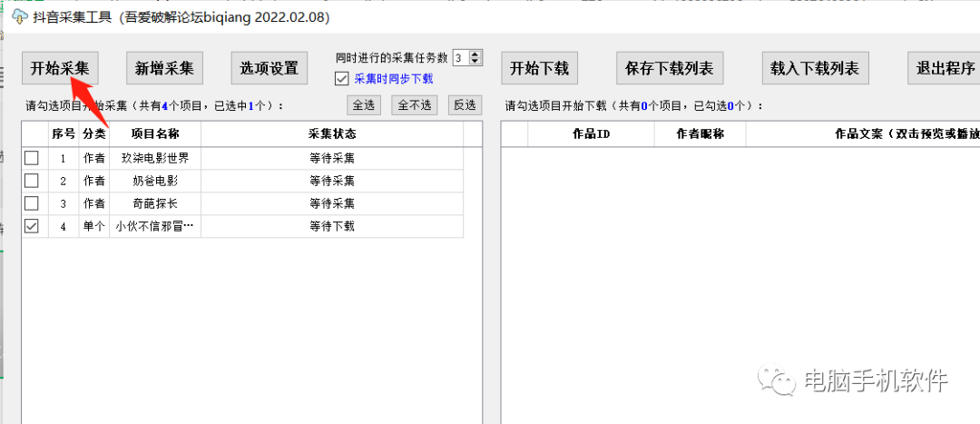980x424 pixels.
Task: Click sequence number 3 cell
Action: [x=64, y=204]
